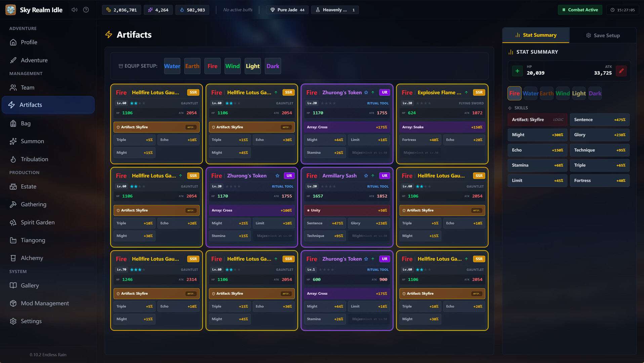Select the Stat Summary tab
644x363 pixels.
536,35
